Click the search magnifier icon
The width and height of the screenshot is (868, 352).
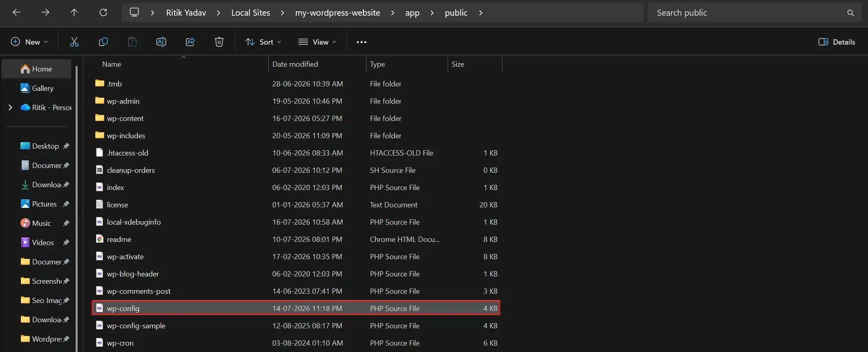[850, 13]
